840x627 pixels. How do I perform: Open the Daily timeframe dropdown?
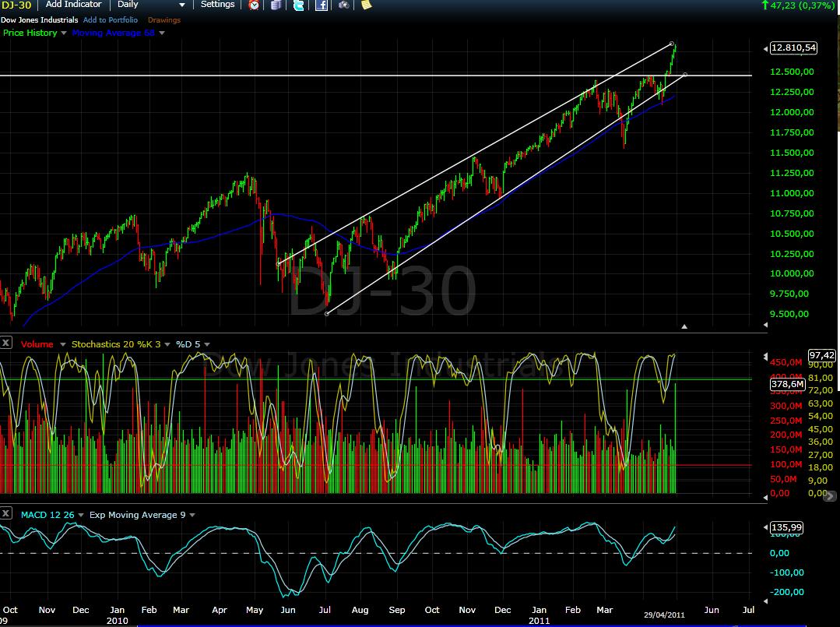coord(150,5)
